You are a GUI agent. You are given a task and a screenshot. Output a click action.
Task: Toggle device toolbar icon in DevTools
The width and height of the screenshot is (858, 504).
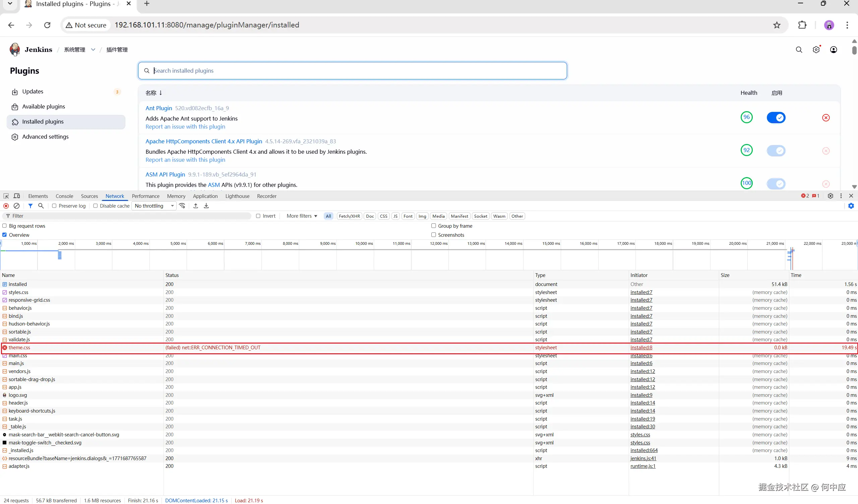point(17,196)
